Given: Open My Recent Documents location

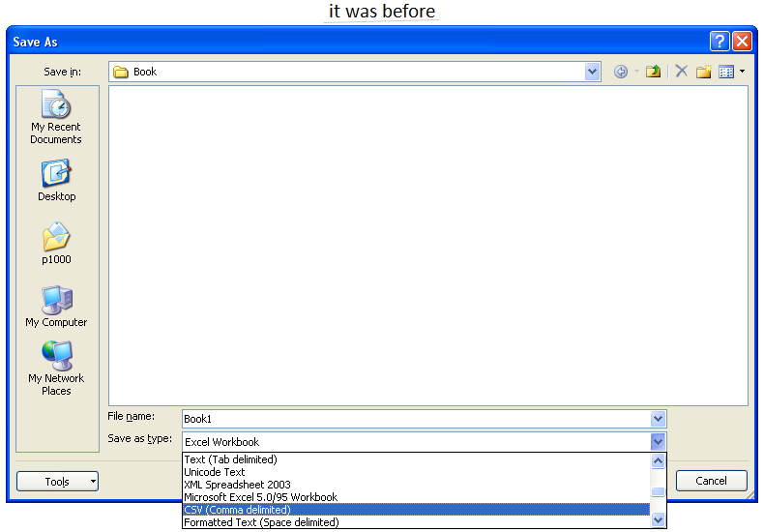Looking at the screenshot, I should [x=56, y=118].
